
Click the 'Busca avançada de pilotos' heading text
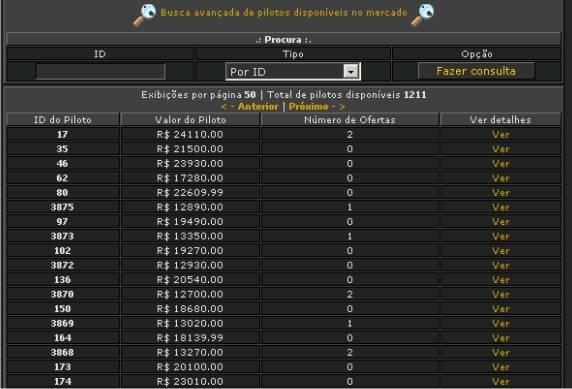click(284, 13)
